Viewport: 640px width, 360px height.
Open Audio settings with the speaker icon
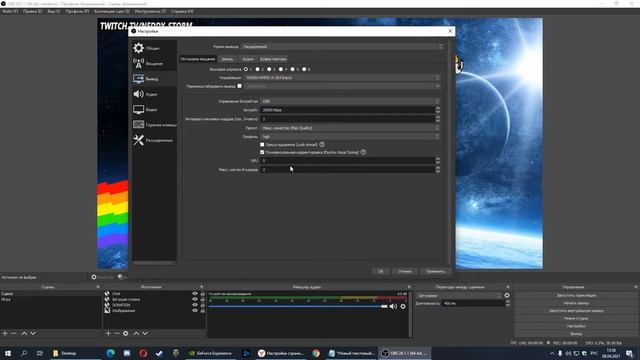138,94
